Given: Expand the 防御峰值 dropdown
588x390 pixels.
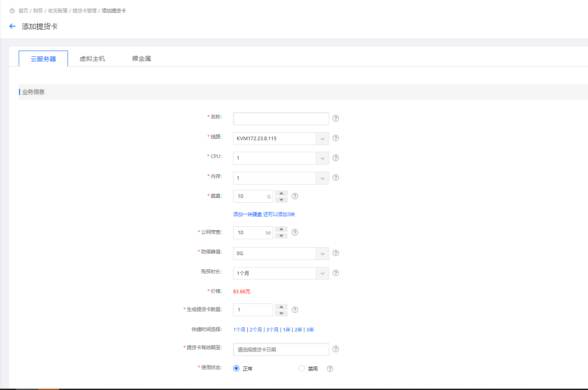Looking at the screenshot, I should (x=281, y=253).
